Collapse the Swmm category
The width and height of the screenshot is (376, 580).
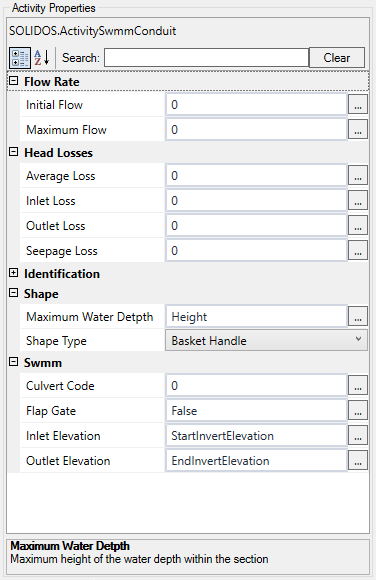(13, 362)
